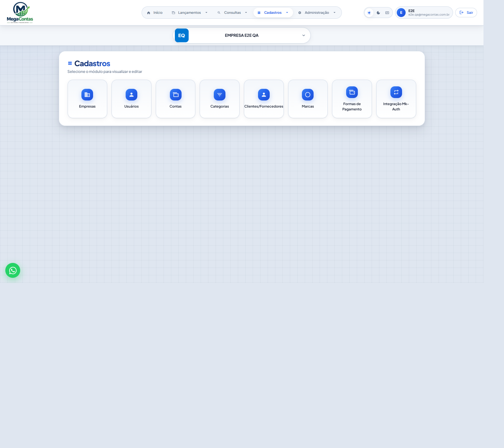The width and height of the screenshot is (504, 448).
Task: Open the WhatsApp chat bubble
Action: tap(13, 270)
